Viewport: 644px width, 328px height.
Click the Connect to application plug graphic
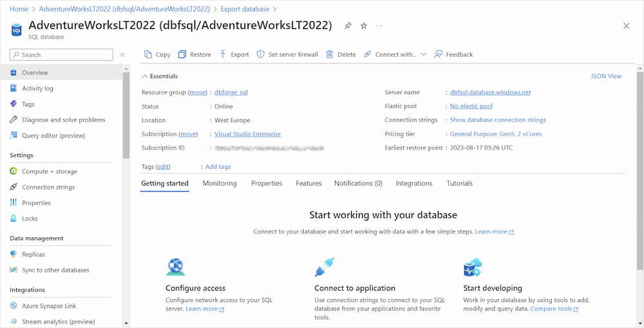[325, 267]
